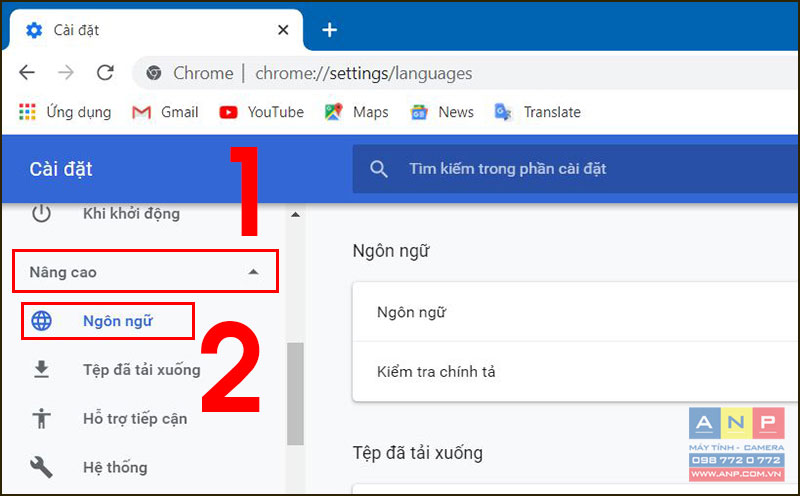Open the Gmail bookmark
This screenshot has height=496, width=800.
click(x=165, y=112)
